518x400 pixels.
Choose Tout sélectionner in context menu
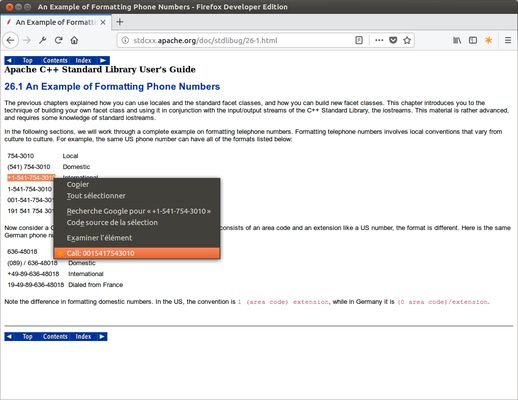click(137, 196)
